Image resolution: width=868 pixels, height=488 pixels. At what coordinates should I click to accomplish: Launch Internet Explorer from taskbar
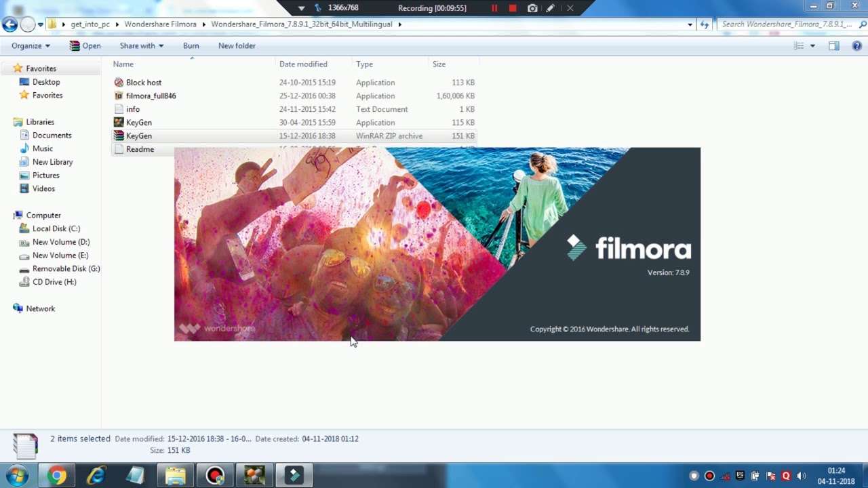click(x=96, y=475)
